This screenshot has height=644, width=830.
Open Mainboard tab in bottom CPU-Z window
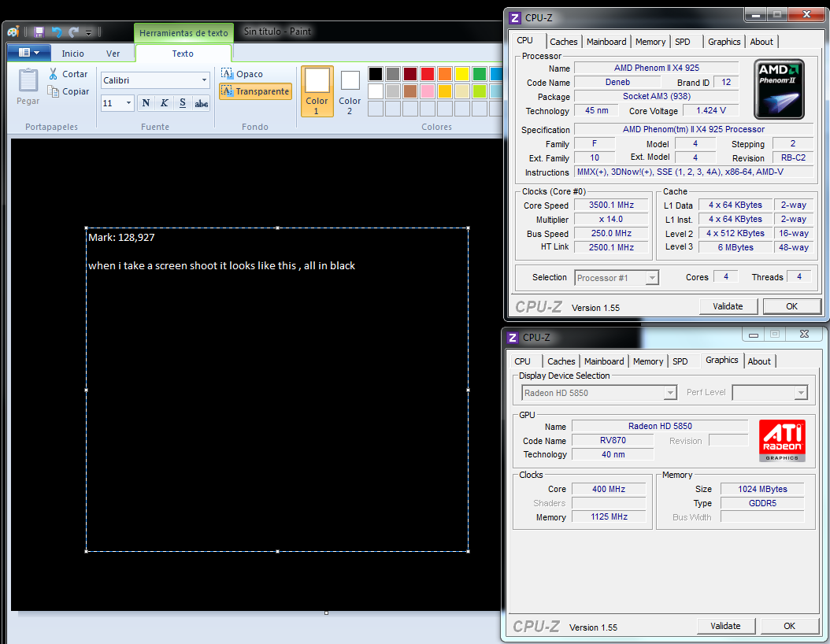click(604, 361)
